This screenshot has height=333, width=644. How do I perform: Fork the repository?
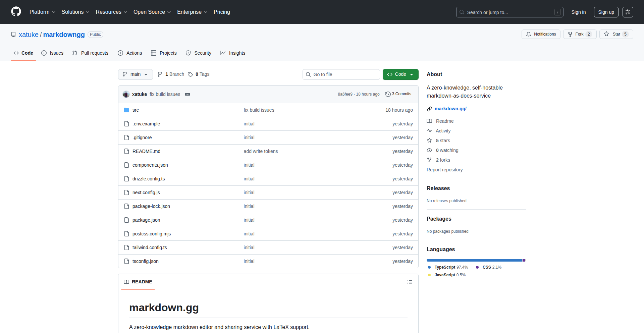point(579,34)
